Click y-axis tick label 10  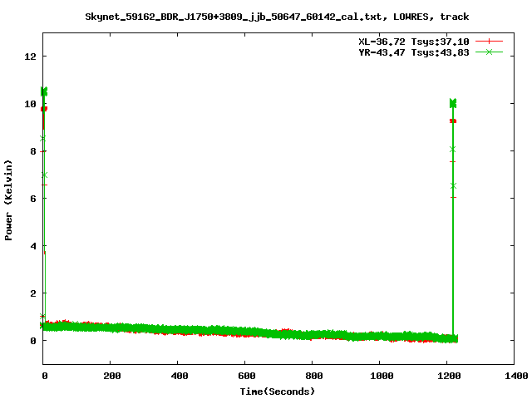pos(30,104)
